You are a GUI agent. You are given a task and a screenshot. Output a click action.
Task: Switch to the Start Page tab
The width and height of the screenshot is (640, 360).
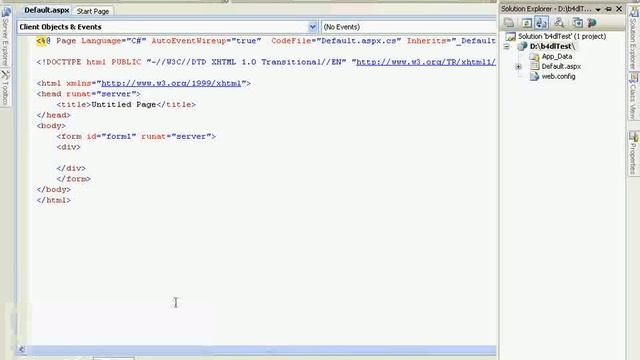[93, 11]
